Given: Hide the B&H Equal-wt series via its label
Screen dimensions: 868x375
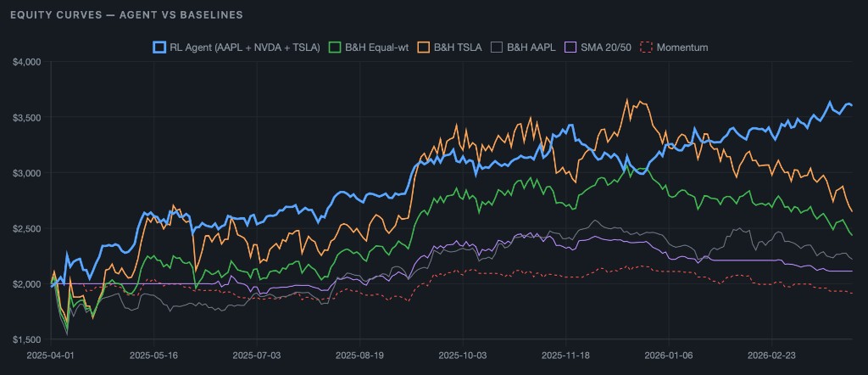Looking at the screenshot, I should click(376, 48).
